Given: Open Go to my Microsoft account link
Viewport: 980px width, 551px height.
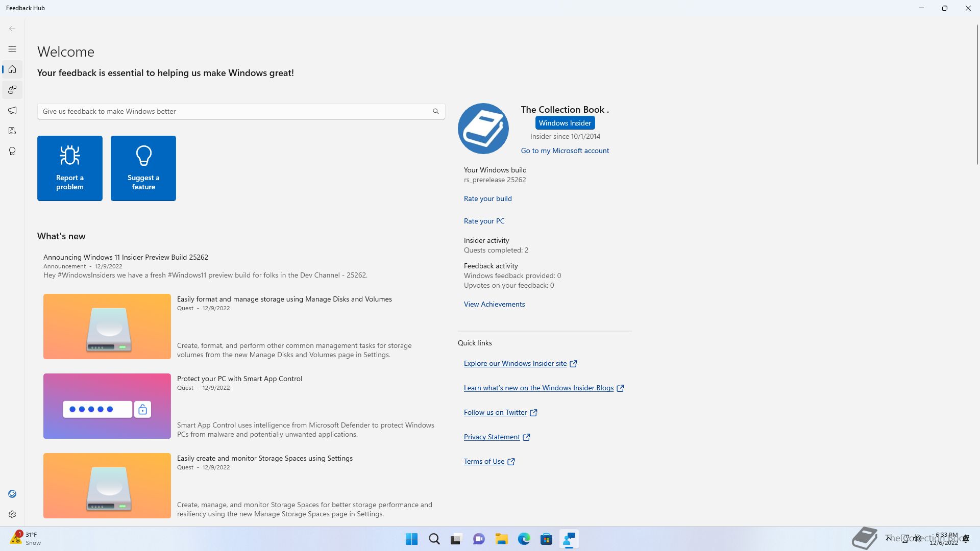Looking at the screenshot, I should tap(565, 151).
